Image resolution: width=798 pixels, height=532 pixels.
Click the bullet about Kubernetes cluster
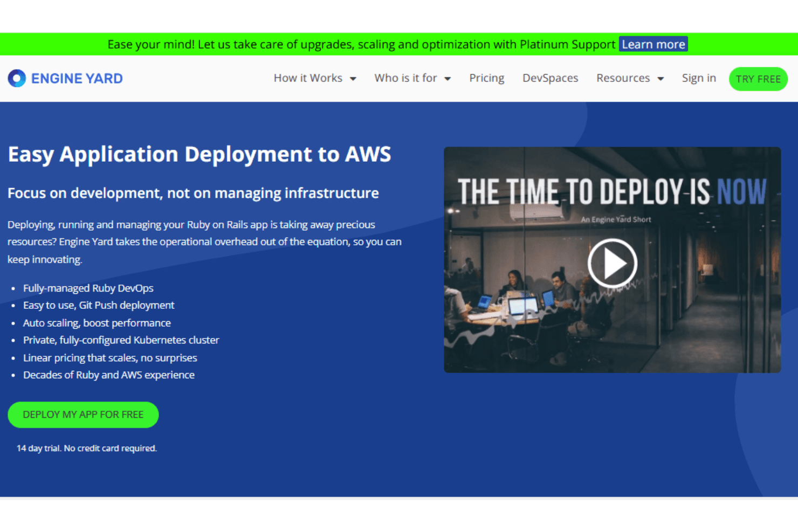pos(121,340)
